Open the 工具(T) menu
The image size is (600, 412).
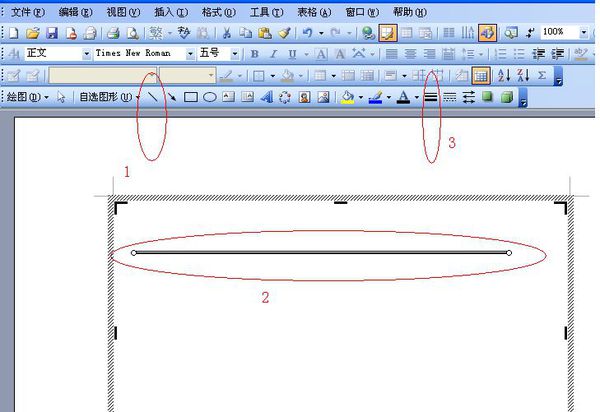coord(267,12)
